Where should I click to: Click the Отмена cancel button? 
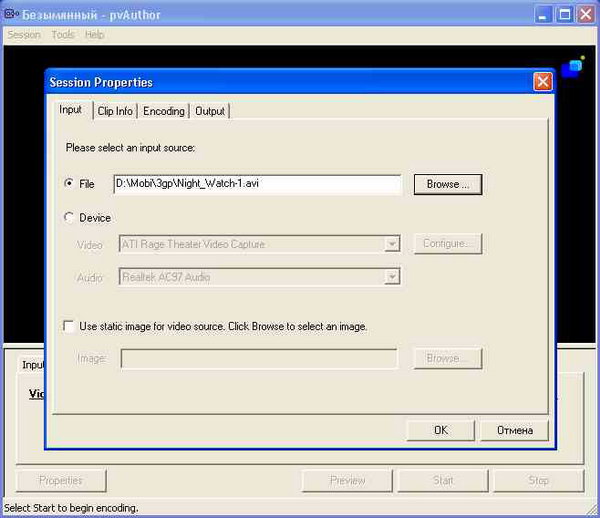[x=515, y=430]
